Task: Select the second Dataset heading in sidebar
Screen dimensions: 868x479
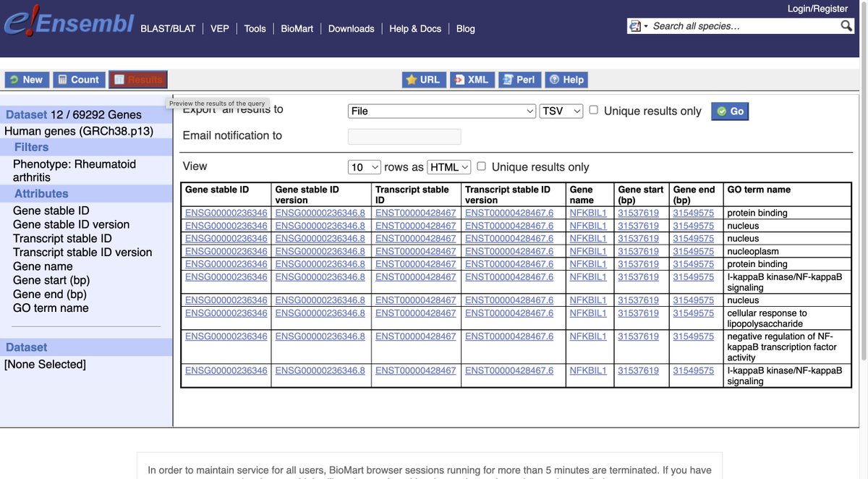Action: coord(26,347)
